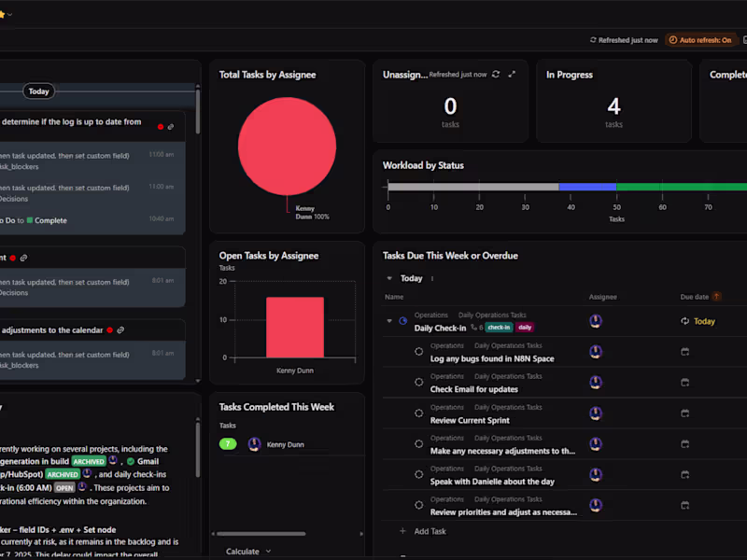Viewport: 747px width, 560px height.
Task: Click activity panel vertical scrollbar
Action: [198, 111]
